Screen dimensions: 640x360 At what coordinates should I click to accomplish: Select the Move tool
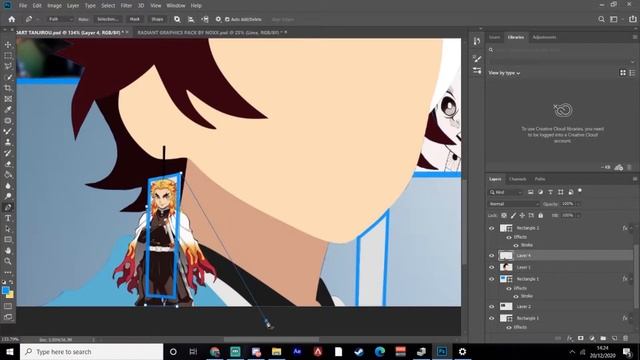tap(8, 44)
